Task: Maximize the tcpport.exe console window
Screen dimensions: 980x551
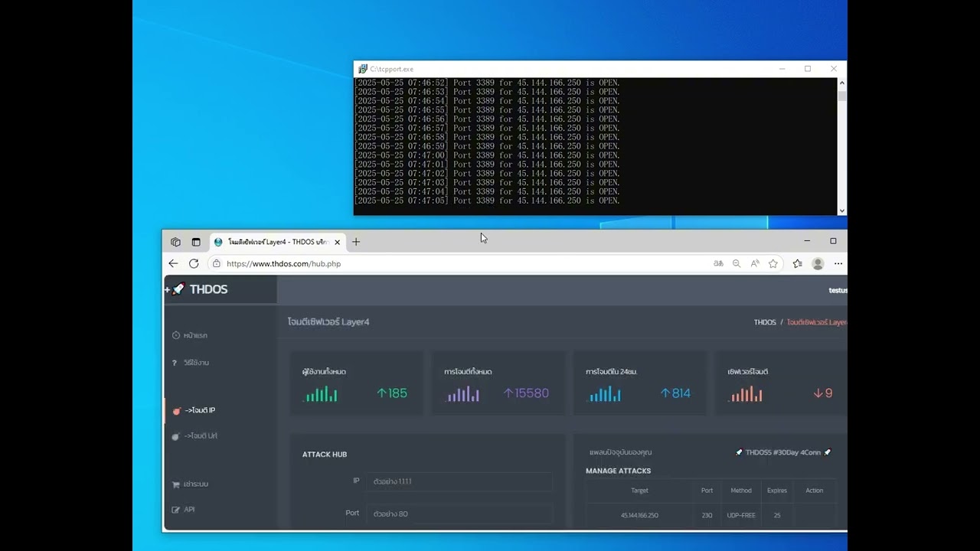Action: coord(808,69)
